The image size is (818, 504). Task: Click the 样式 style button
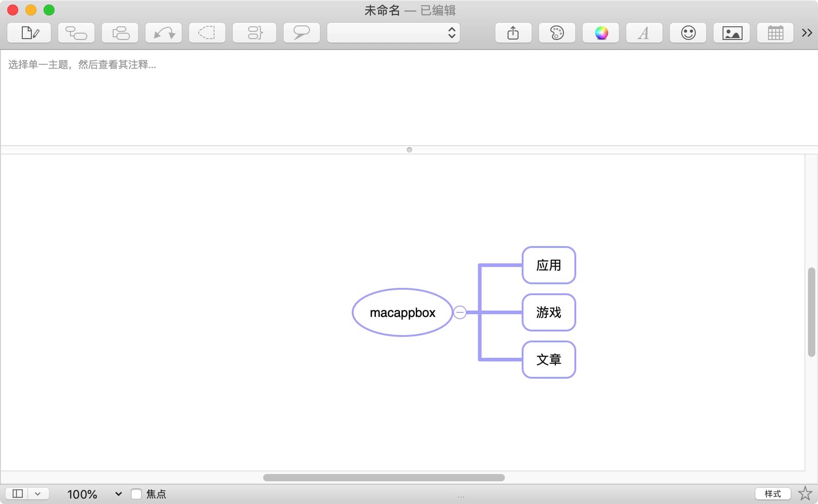[x=773, y=494]
